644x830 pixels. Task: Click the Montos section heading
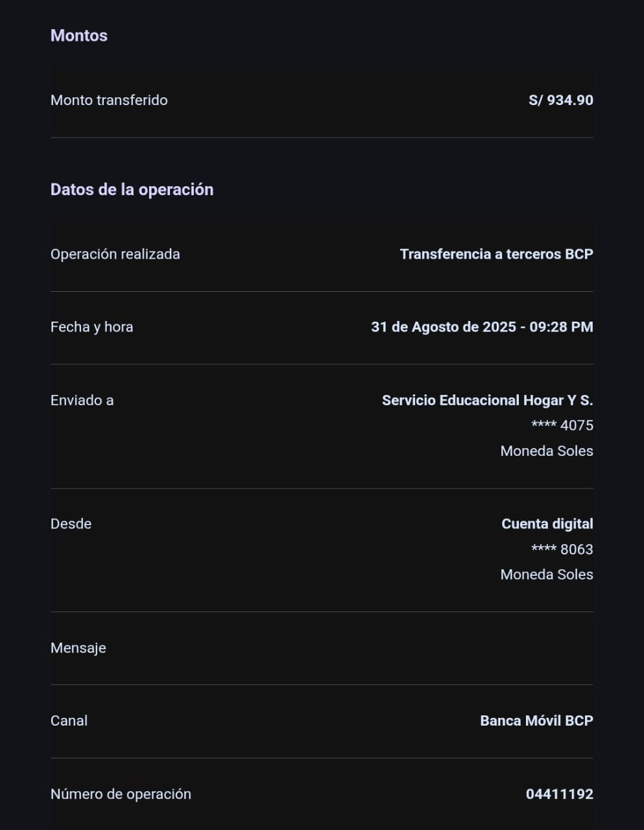(x=79, y=36)
